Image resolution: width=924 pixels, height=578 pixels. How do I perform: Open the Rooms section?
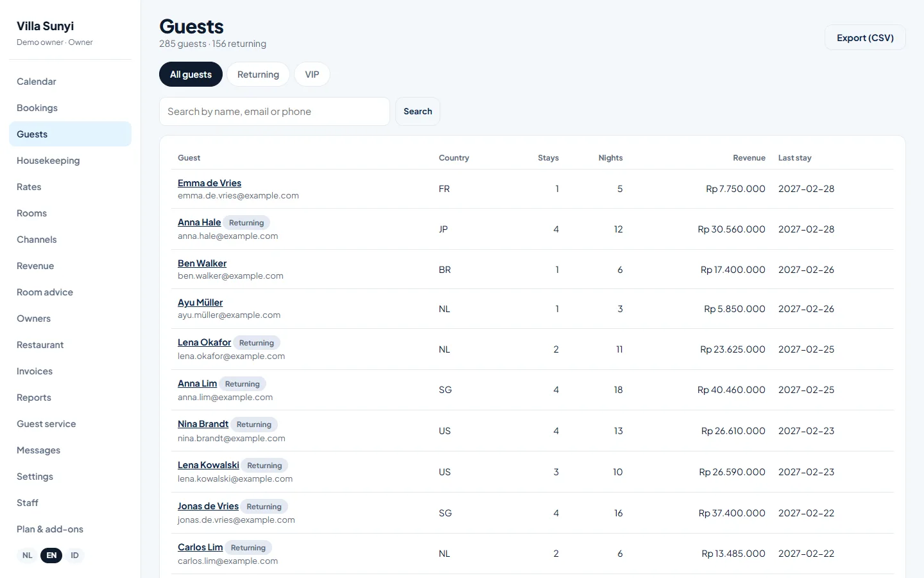coord(70,213)
